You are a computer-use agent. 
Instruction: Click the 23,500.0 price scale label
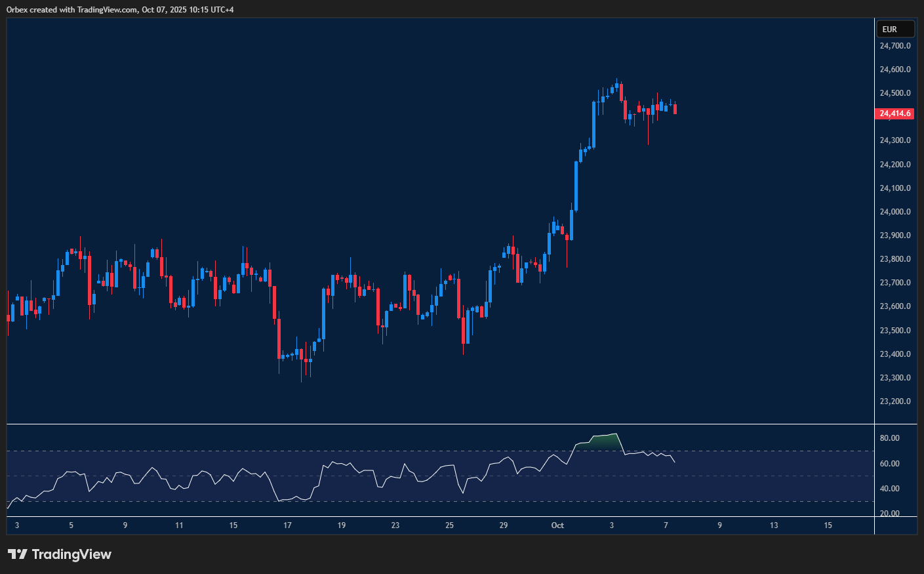coord(894,331)
